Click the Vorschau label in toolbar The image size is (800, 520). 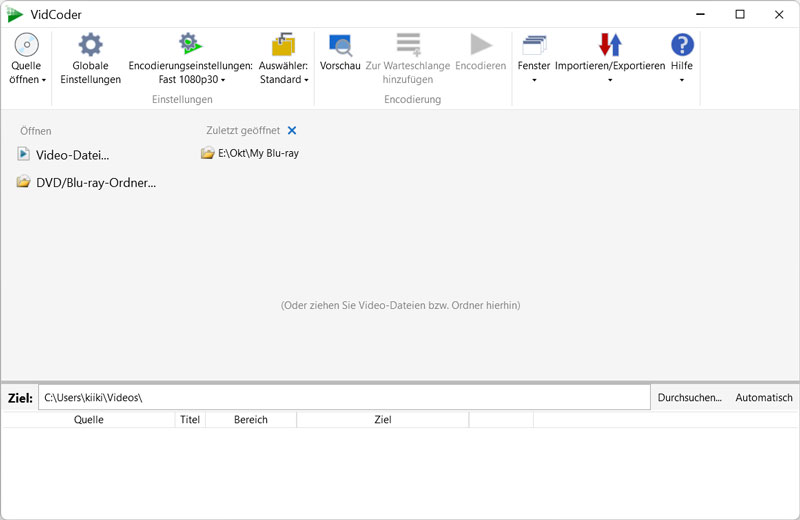pos(340,66)
